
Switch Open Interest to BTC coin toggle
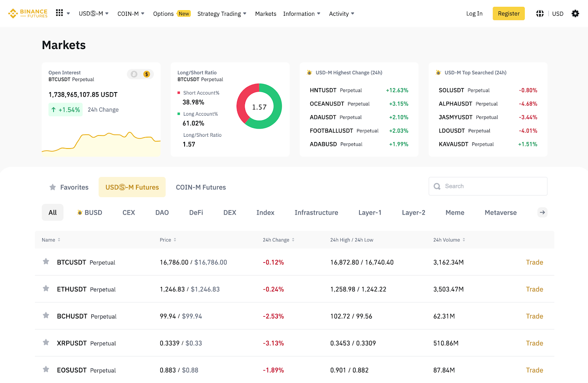point(134,74)
